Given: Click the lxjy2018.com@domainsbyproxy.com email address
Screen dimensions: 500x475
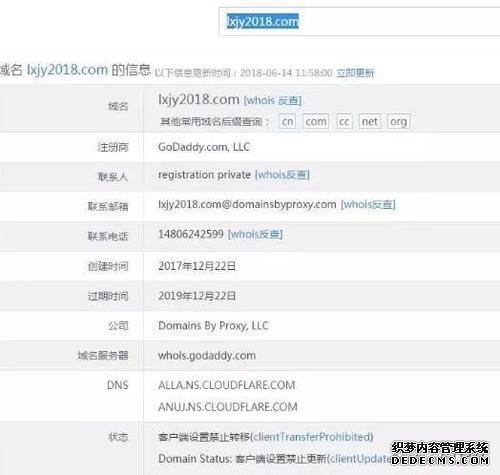Looking at the screenshot, I should click(247, 204).
